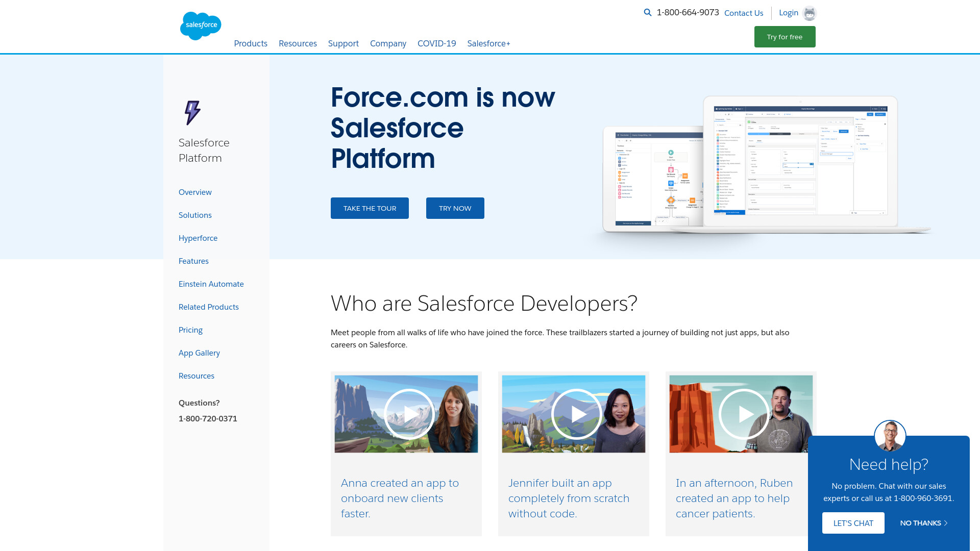Click the lightning bolt Platform icon
Screen dimensions: 980x551
pyautogui.click(x=192, y=112)
